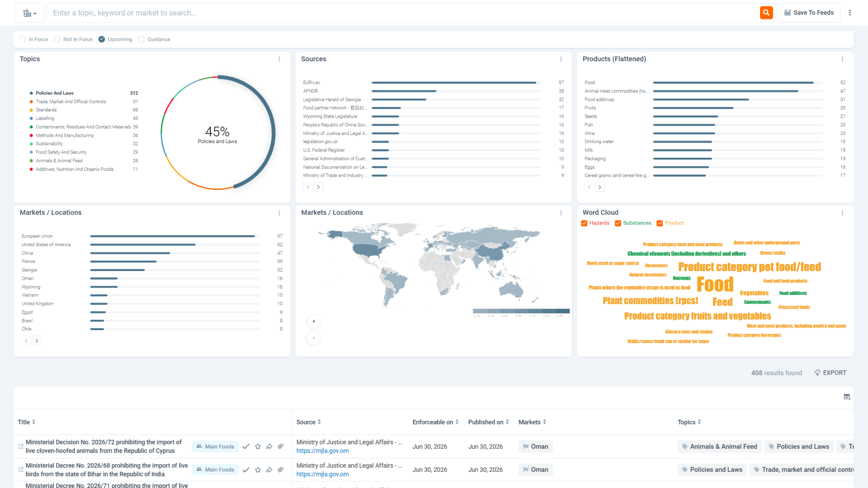Uncheck the Hazards word cloud checkbox
This screenshot has height=488, width=868.
(584, 223)
